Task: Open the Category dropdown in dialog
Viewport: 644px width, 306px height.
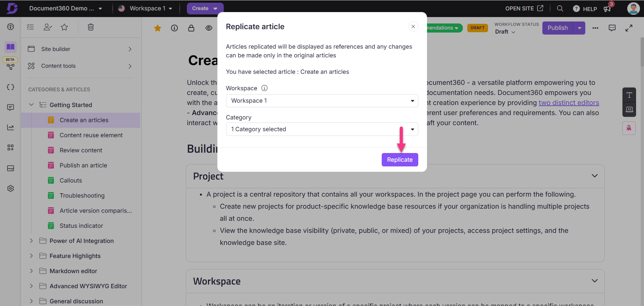Action: 322,129
